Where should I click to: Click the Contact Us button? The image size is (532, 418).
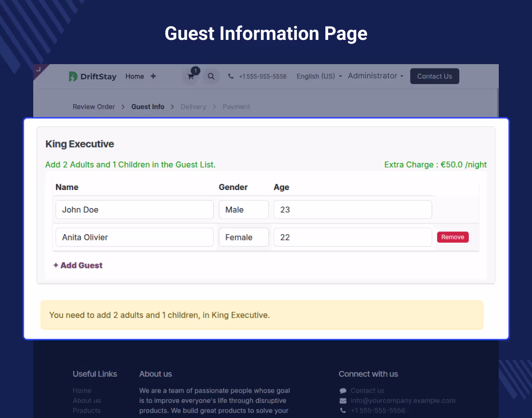click(435, 76)
